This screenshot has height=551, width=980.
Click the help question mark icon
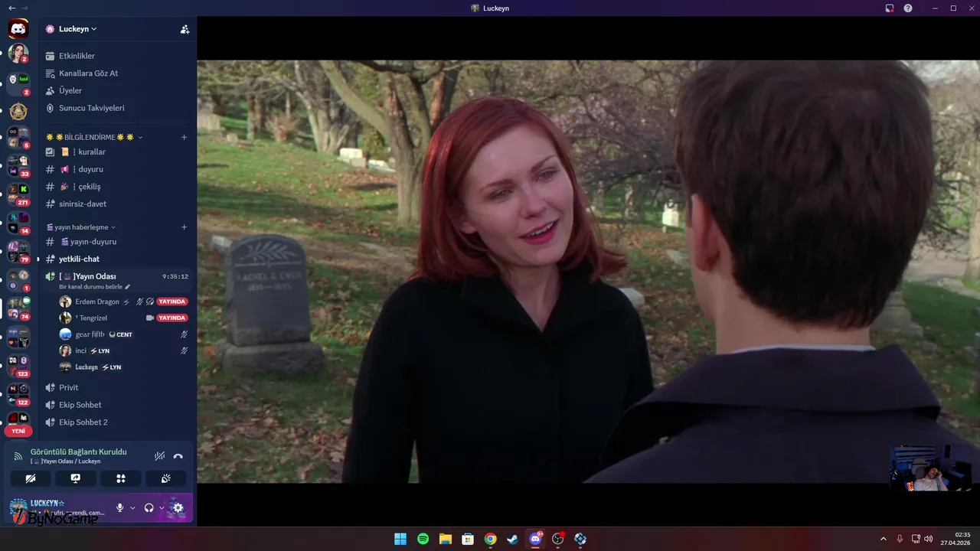click(x=908, y=8)
